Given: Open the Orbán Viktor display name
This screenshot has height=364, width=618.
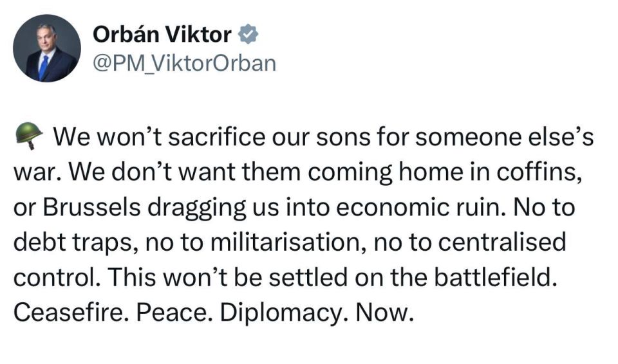Looking at the screenshot, I should tap(162, 35).
